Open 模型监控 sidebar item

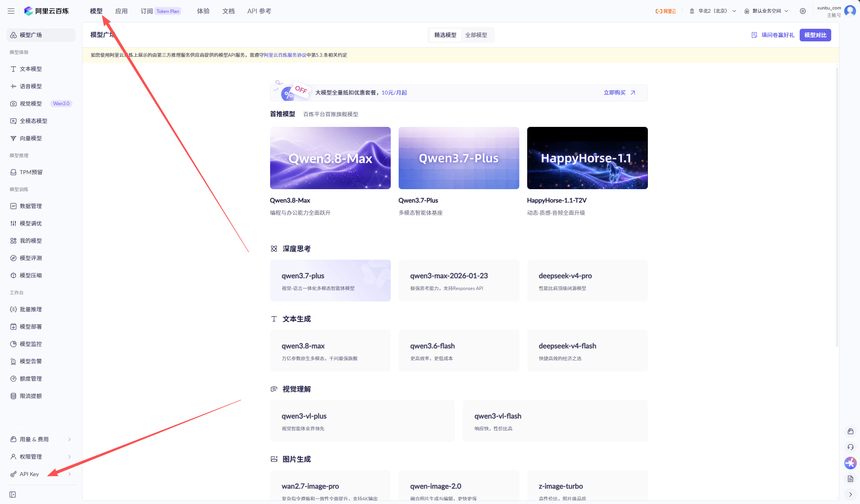[x=41, y=344]
